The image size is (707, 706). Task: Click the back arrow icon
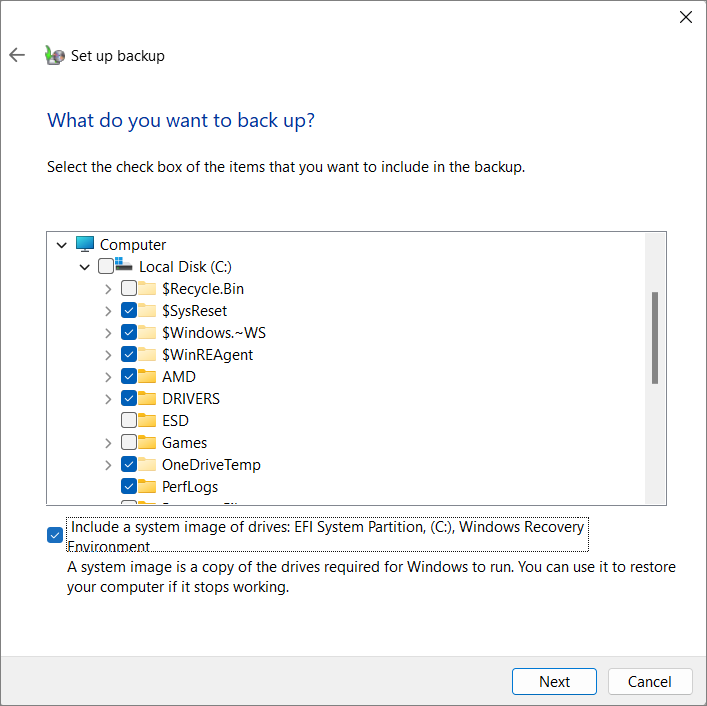17,55
